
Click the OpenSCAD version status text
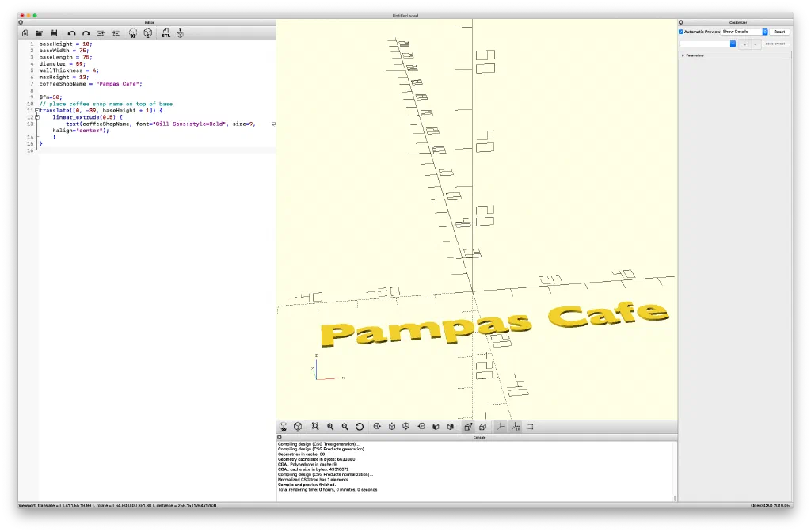click(x=771, y=506)
